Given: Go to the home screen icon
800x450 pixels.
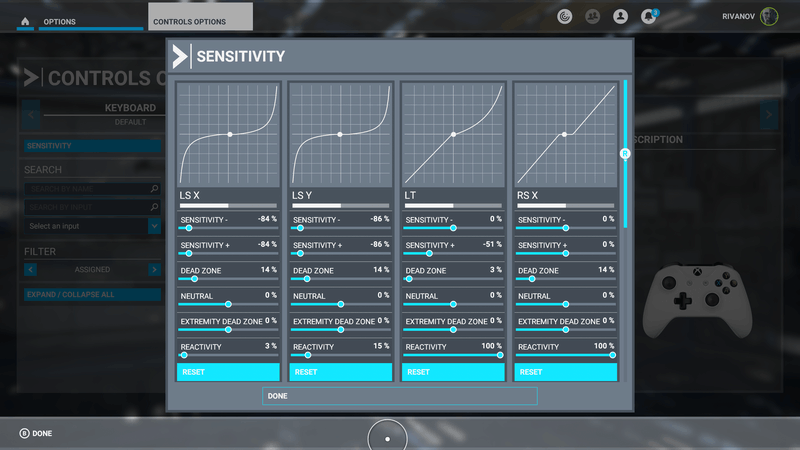Looking at the screenshot, I should click(25, 21).
